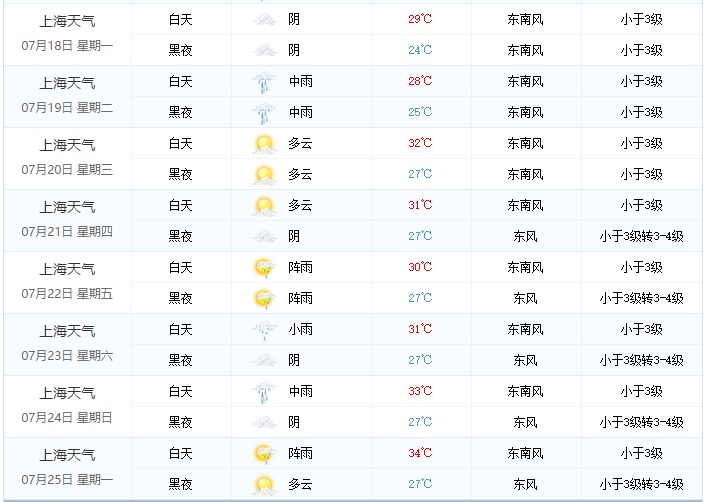Click the overcast icon for 07月21日 黑夜
The image size is (704, 502).
point(264,236)
